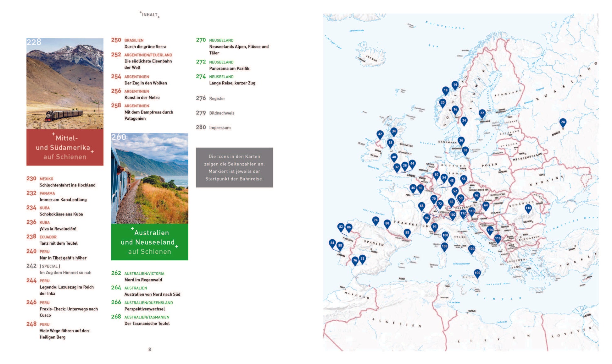Click map pin 118 in Rumänien

528,208
